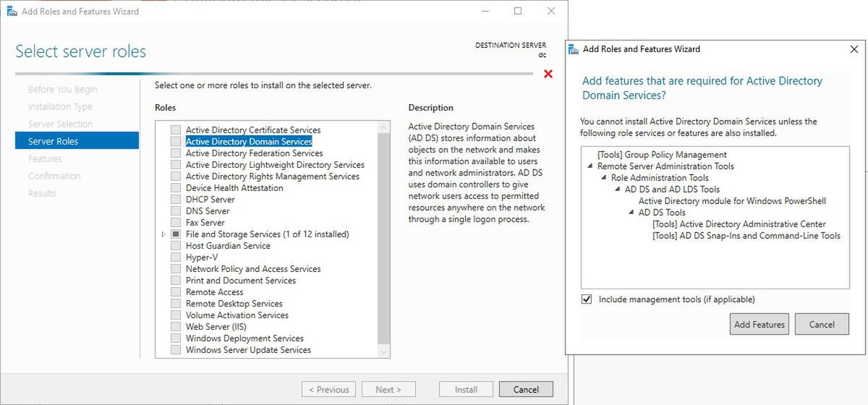This screenshot has width=868, height=405.
Task: Tick Windows Server Update Services checkbox
Action: [x=176, y=350]
